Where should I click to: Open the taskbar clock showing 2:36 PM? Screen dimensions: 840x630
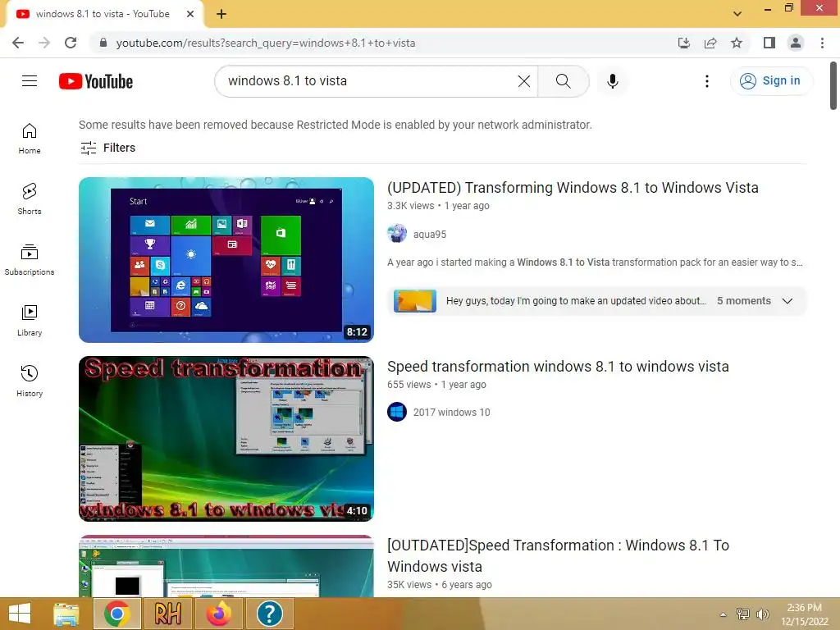click(804, 614)
